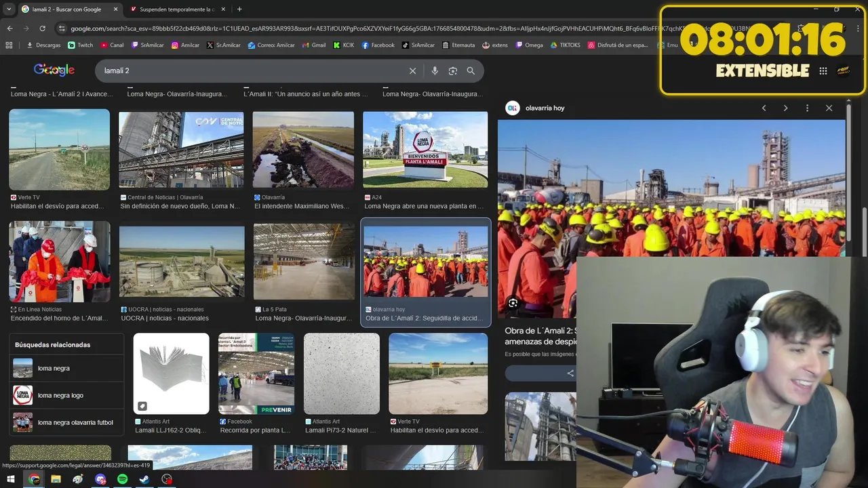
Task: Go back in the browser
Action: pos(9,28)
